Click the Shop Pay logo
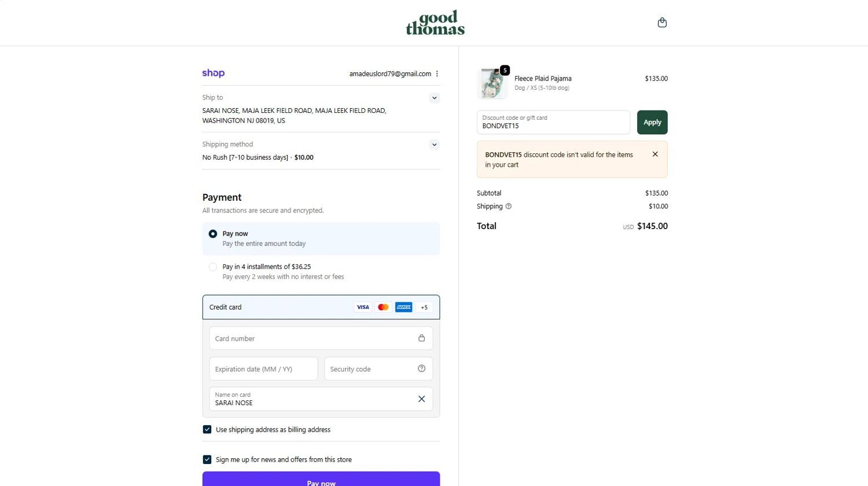 coord(213,73)
